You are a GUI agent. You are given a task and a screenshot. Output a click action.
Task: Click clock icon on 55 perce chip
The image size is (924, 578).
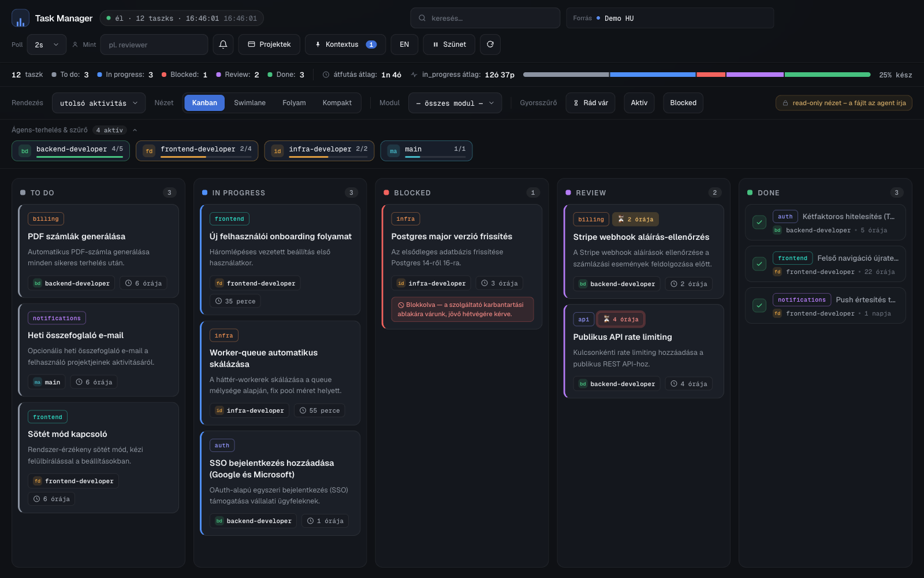coord(303,410)
